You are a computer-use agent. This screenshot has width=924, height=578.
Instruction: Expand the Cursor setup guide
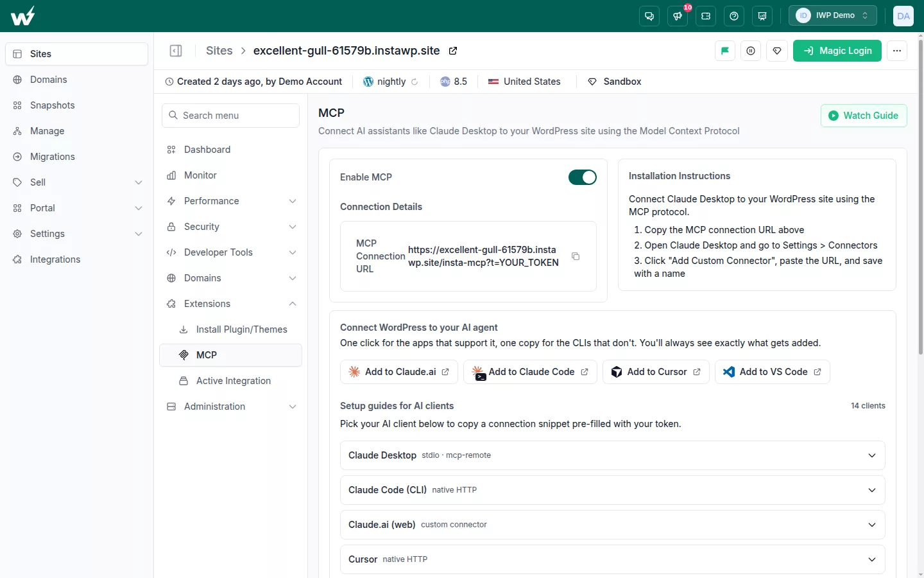coord(612,559)
